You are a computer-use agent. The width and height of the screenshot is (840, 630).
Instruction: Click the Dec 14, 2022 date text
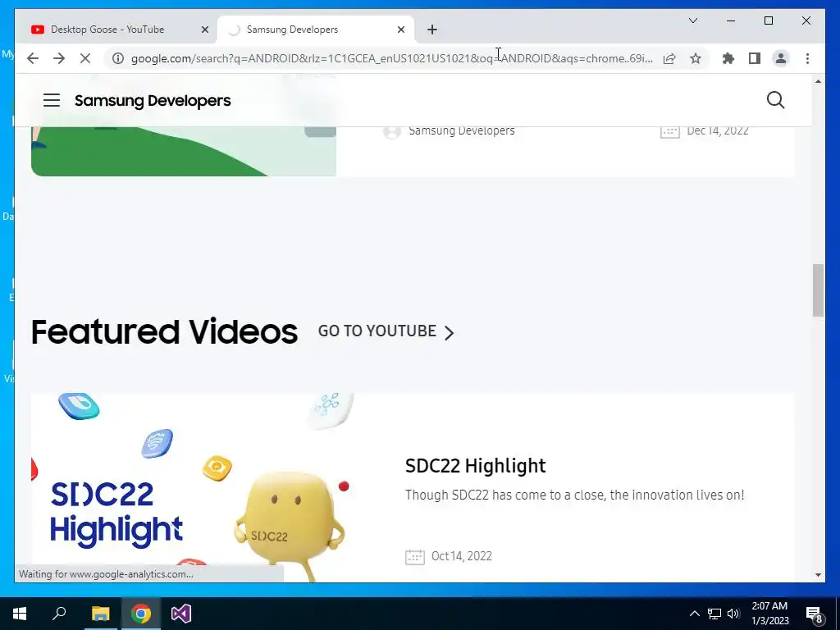click(x=717, y=130)
